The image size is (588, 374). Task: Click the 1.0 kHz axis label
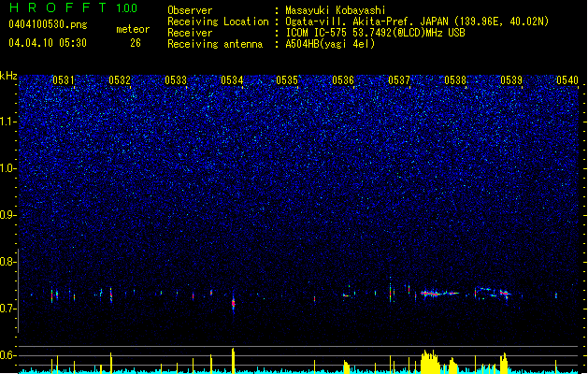pyautogui.click(x=8, y=168)
